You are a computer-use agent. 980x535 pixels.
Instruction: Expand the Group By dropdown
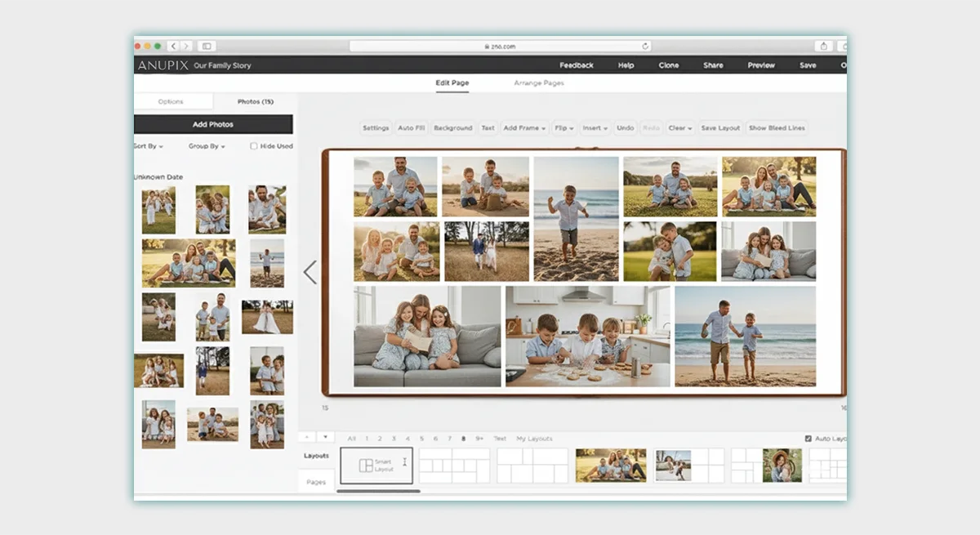point(207,146)
